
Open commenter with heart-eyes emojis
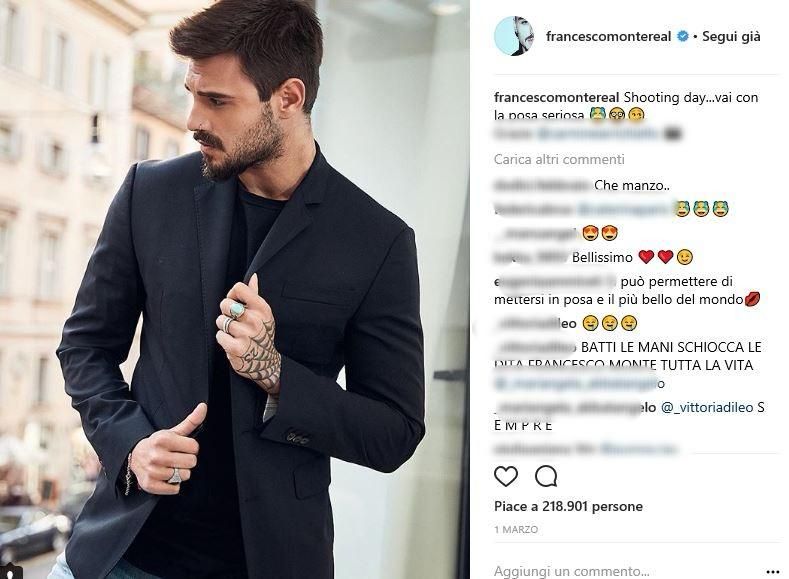535,233
